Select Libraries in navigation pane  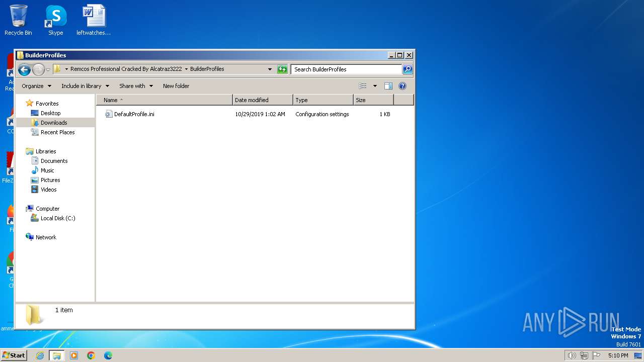45,151
